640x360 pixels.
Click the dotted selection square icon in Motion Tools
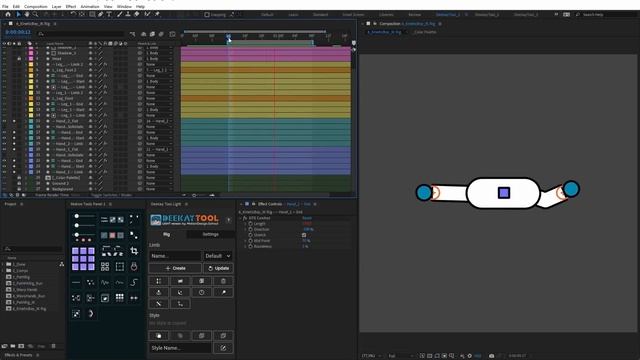point(120,267)
